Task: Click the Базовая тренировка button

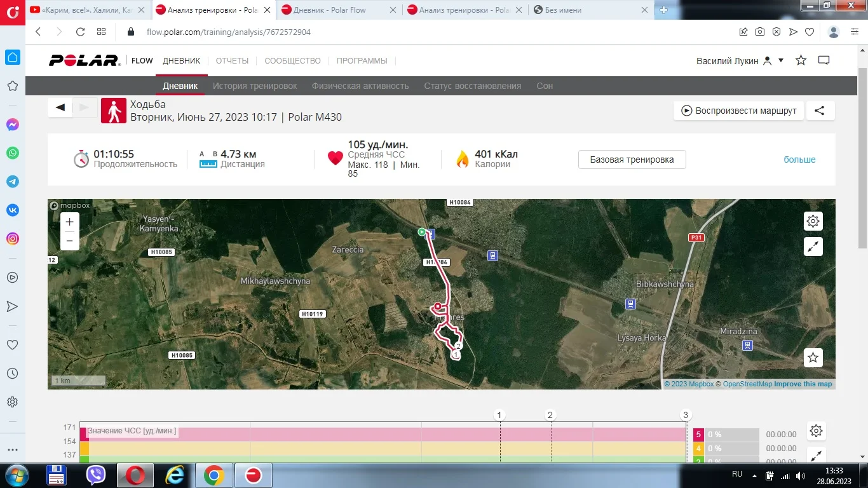Action: pyautogui.click(x=632, y=159)
